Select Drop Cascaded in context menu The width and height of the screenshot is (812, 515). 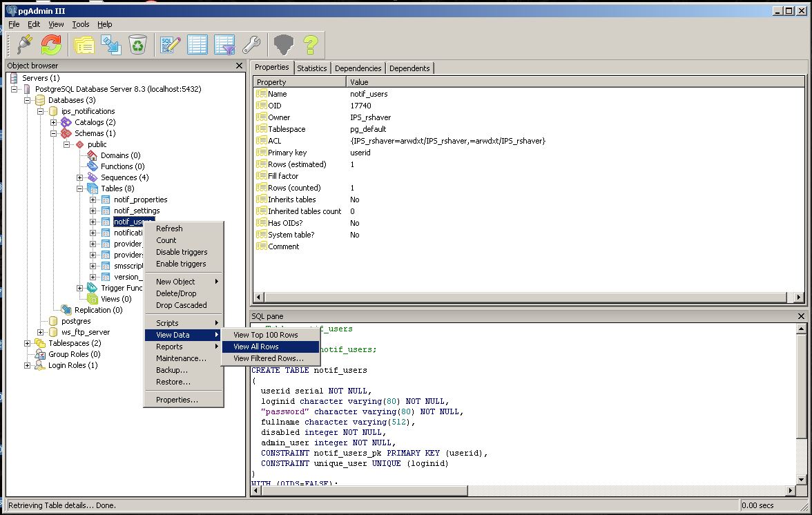click(x=184, y=305)
